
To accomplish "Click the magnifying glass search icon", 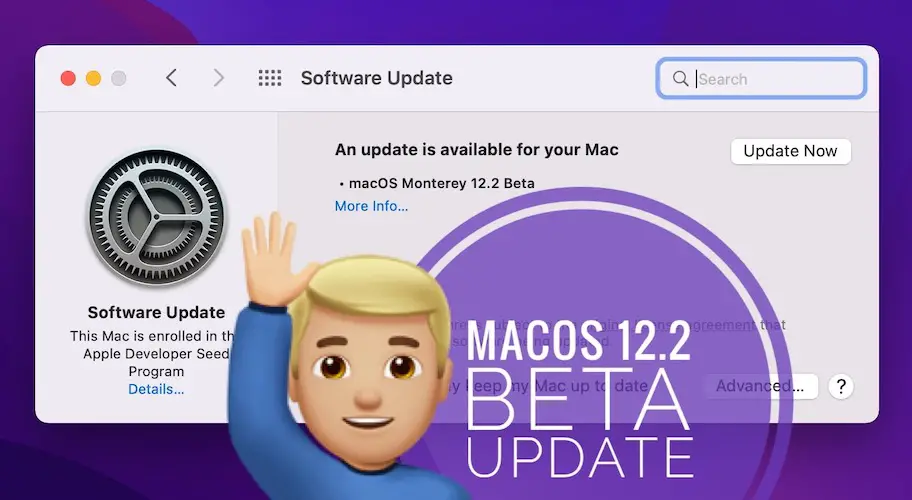I will tap(680, 78).
